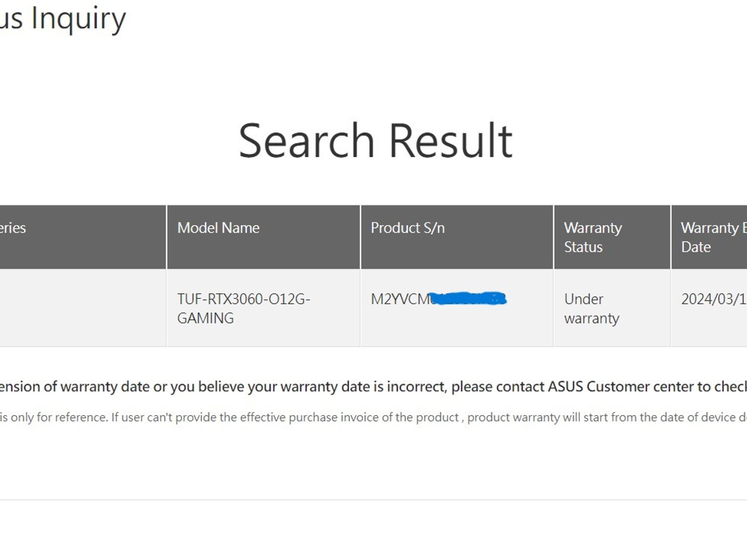The height and width of the screenshot is (560, 747).
Task: Click the horizontal divider line below the disclaimer
Action: point(373,499)
